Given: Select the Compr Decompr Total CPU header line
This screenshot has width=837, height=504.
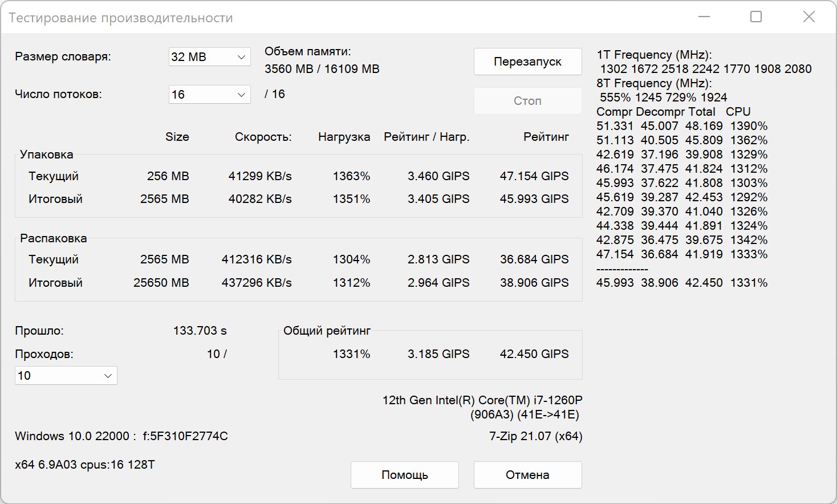Looking at the screenshot, I should pos(673,112).
